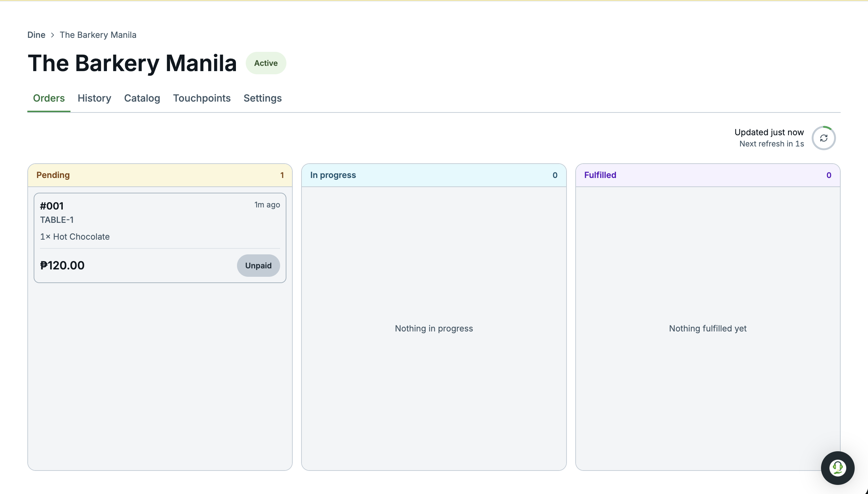The image size is (868, 494).
Task: Click the Active status badge
Action: pyautogui.click(x=266, y=63)
